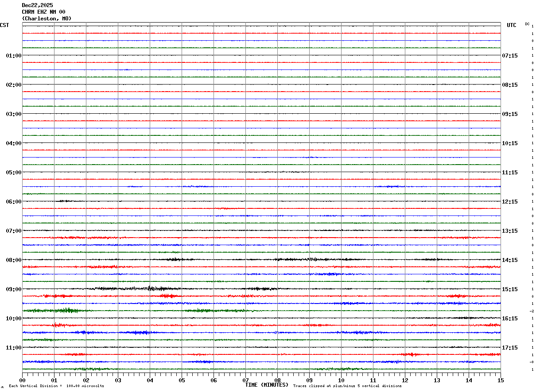Select the 04:00 CST time label
The height and width of the screenshot is (392, 536).
(14, 143)
